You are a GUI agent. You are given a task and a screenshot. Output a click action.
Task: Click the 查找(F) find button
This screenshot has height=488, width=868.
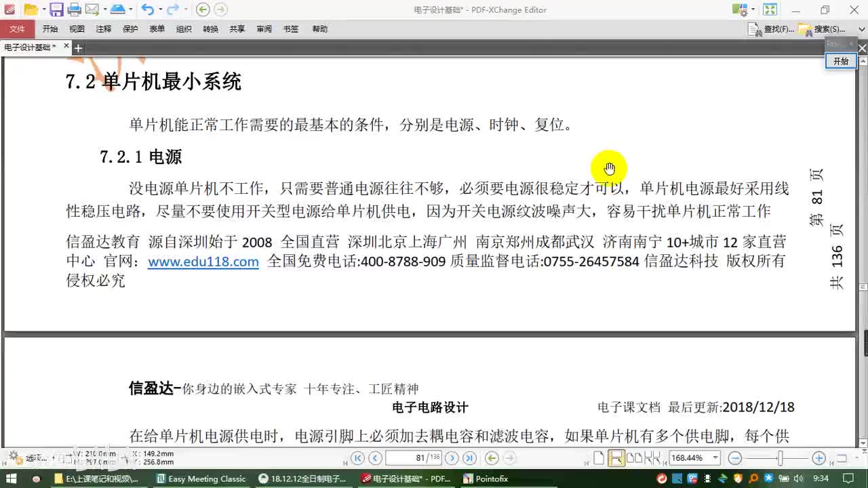click(x=770, y=29)
